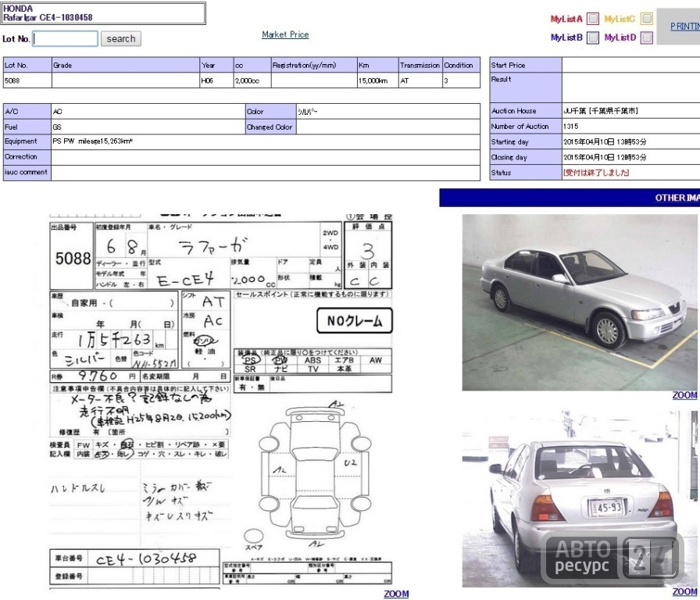Click the Result label
The width and height of the screenshot is (700, 600).
tap(501, 79)
